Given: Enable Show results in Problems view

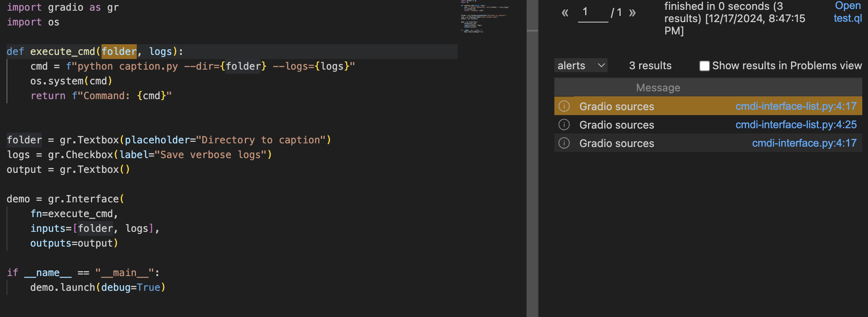Looking at the screenshot, I should point(704,66).
